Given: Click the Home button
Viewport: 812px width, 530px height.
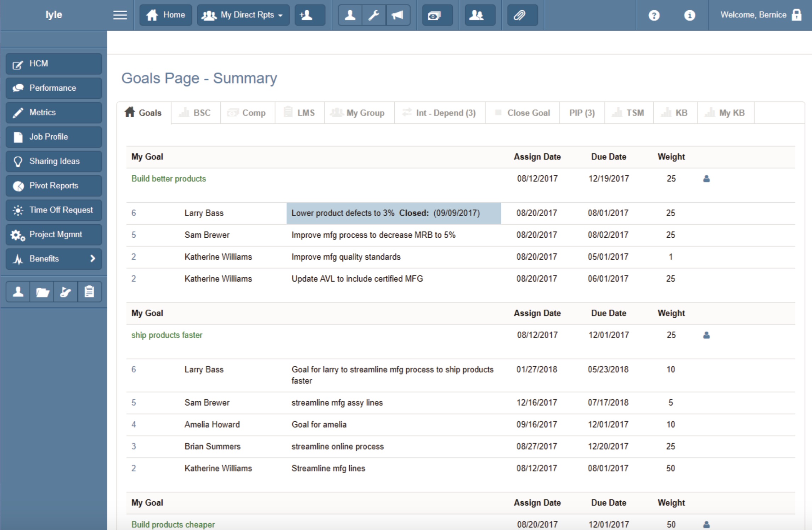Looking at the screenshot, I should coord(166,15).
